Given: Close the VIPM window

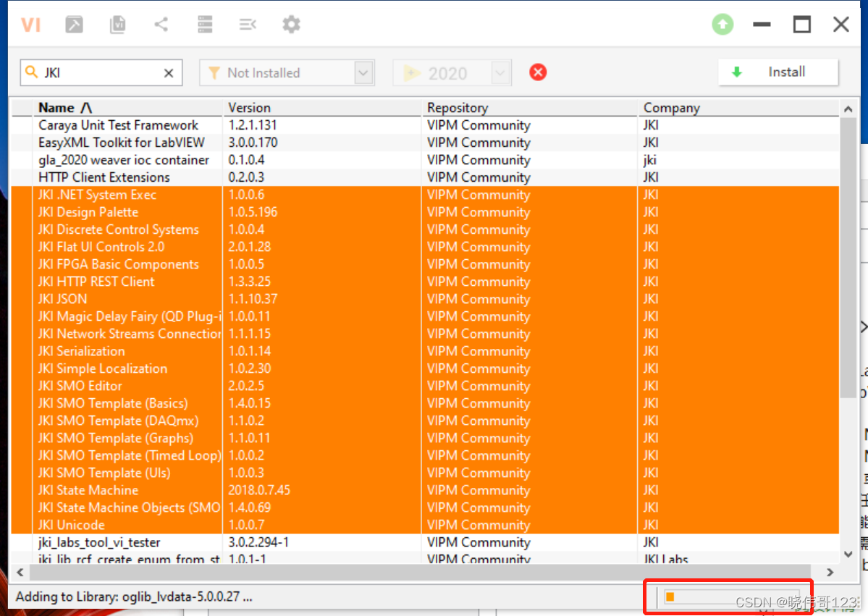Looking at the screenshot, I should 841,25.
